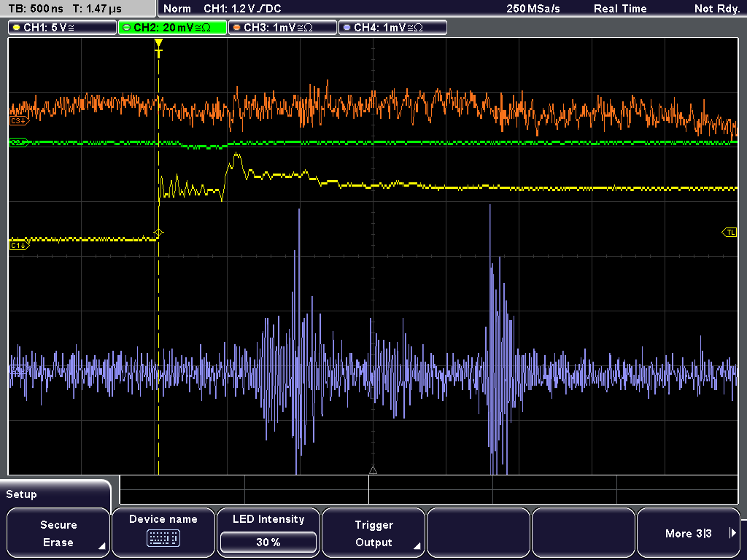
Task: Select the CH3: 1 mV channel tab
Action: (x=282, y=28)
